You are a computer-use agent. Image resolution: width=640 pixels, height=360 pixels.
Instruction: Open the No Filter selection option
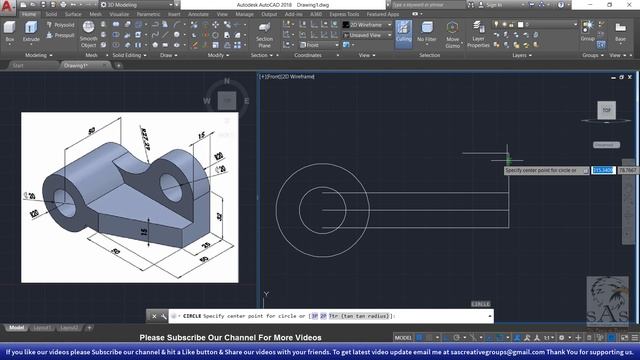427,32
